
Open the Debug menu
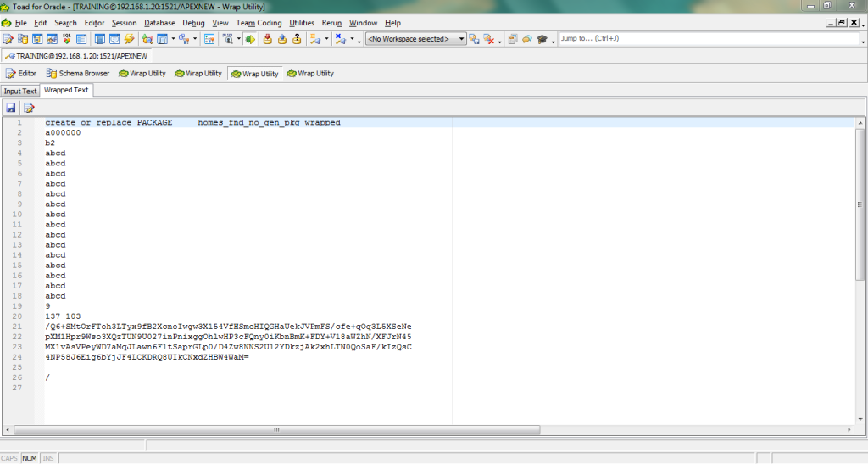point(193,23)
